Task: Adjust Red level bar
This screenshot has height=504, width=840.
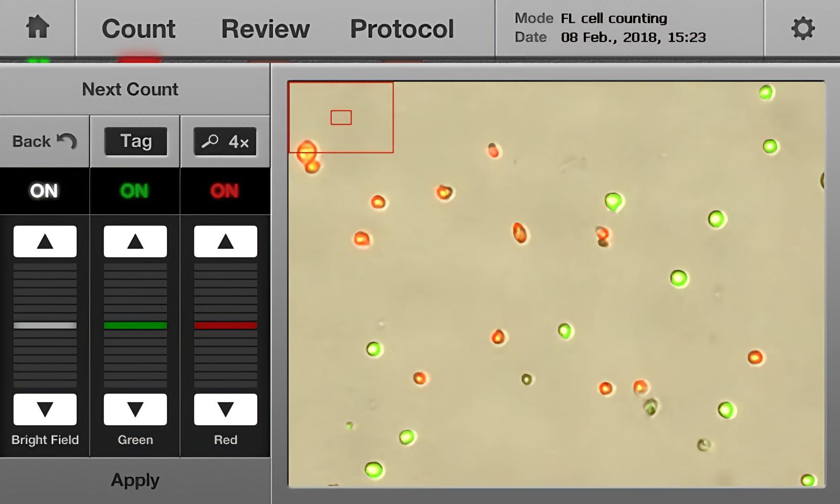Action: pos(226,325)
